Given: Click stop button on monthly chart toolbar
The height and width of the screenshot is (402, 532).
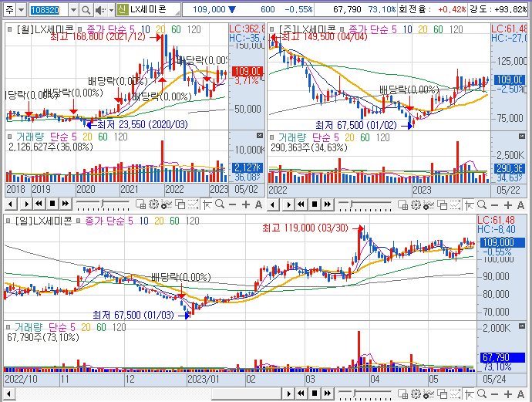Looking at the screenshot, I should point(52,204).
